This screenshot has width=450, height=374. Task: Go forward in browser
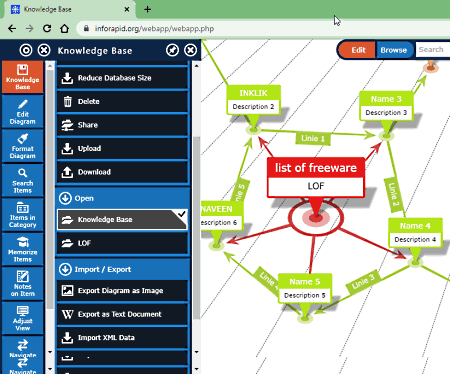point(29,29)
